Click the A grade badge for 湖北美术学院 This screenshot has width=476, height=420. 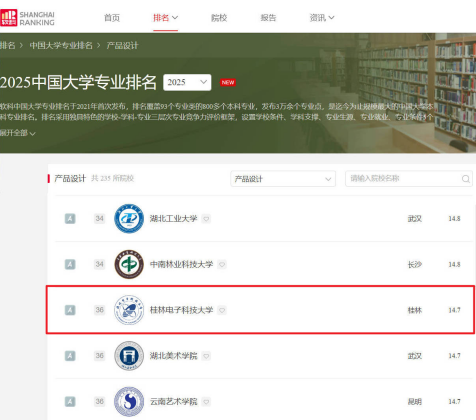pyautogui.click(x=70, y=356)
